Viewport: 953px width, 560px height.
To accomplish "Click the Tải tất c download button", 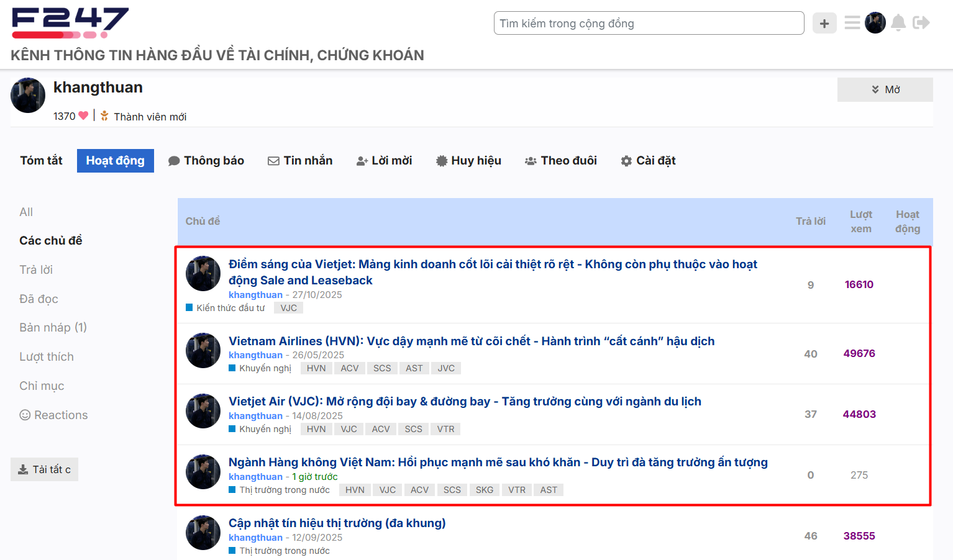I will pos(44,469).
